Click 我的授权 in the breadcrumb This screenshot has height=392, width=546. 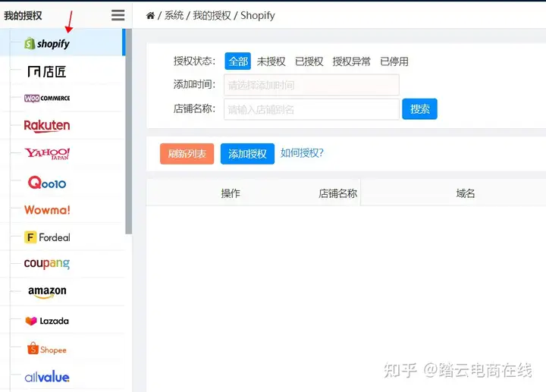tap(212, 15)
